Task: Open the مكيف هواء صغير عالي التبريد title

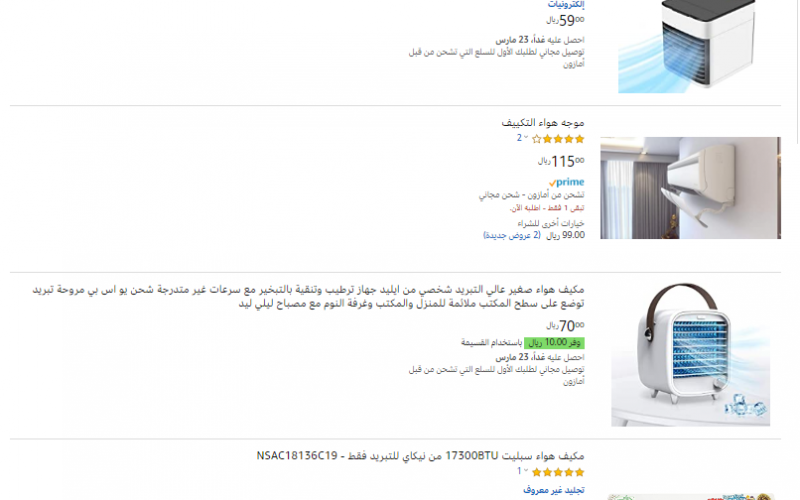Action: [309, 296]
